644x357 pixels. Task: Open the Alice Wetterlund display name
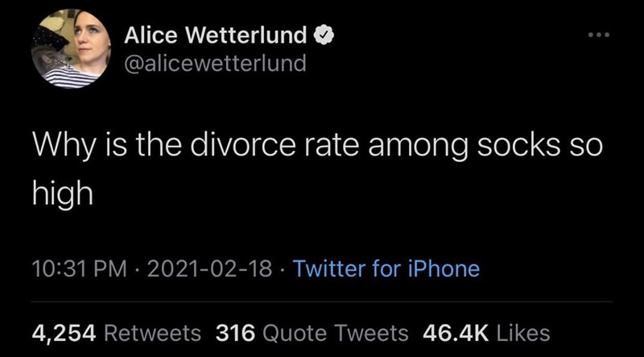[216, 35]
